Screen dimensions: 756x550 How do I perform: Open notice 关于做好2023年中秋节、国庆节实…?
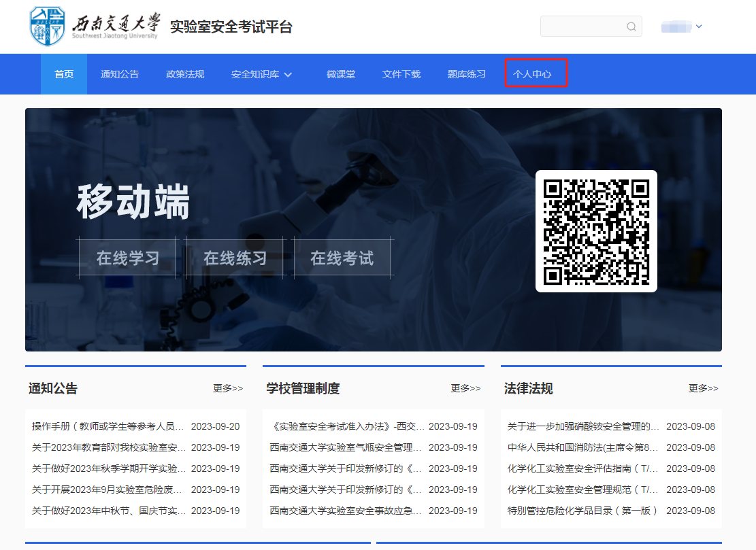108,511
